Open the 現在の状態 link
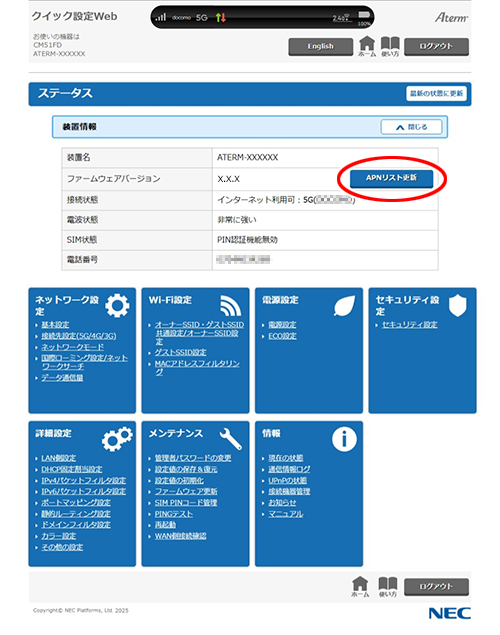 click(286, 458)
